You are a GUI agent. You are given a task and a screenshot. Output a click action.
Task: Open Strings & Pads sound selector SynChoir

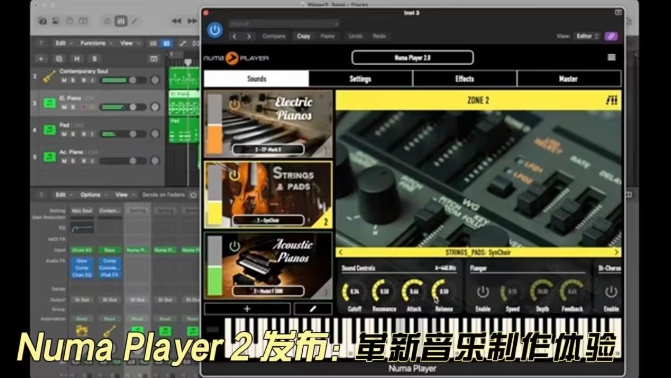point(268,220)
